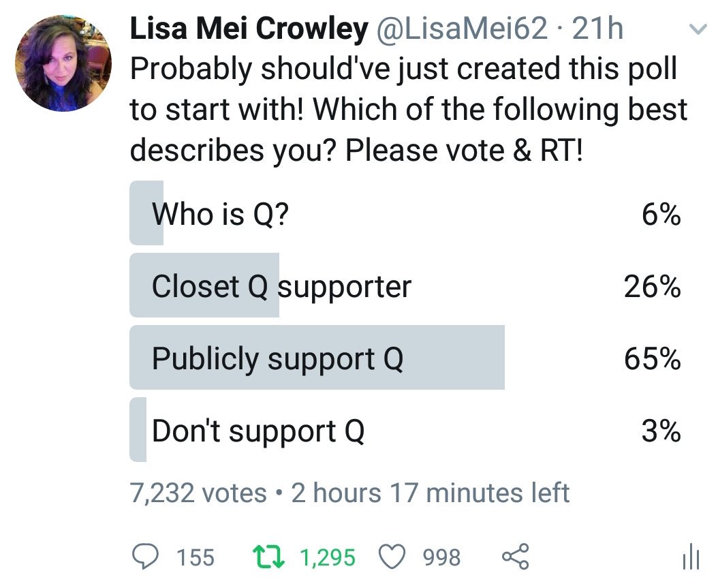View tweet analytics bar chart icon

click(x=691, y=558)
